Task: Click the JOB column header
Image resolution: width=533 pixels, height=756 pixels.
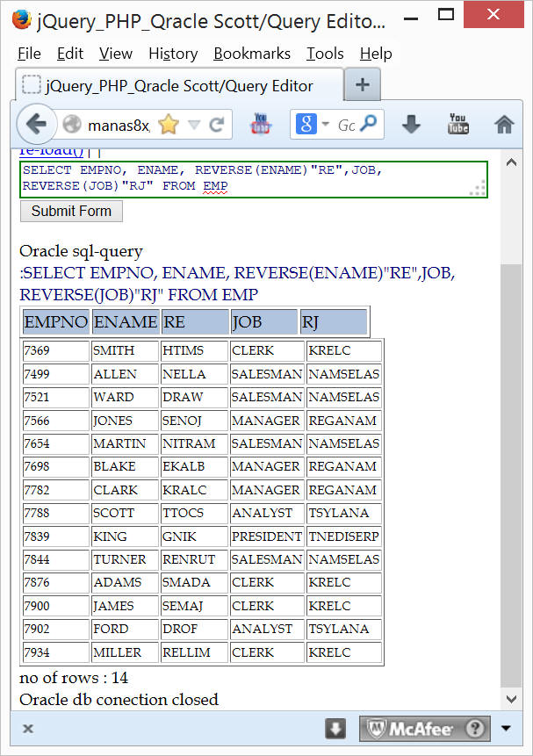Action: coord(264,321)
